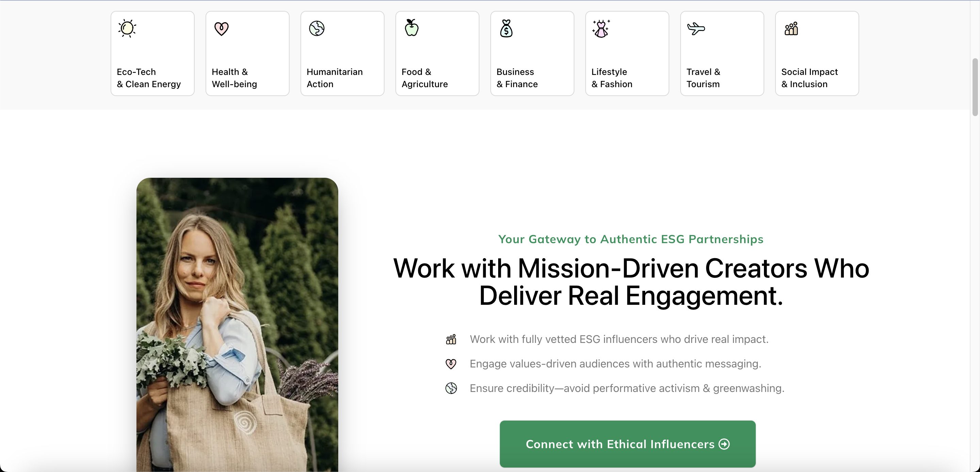
Task: Click the people icon beside vetted ESG influencers
Action: [451, 339]
